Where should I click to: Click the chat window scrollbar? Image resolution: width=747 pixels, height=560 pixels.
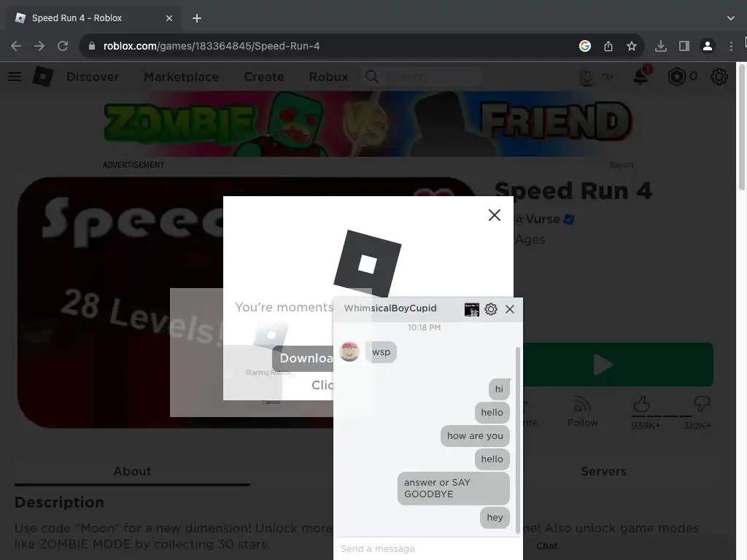(518, 440)
